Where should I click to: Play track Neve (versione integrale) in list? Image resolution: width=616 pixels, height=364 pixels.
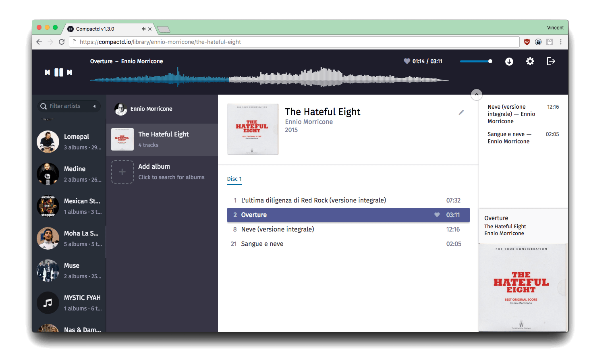[348, 229]
